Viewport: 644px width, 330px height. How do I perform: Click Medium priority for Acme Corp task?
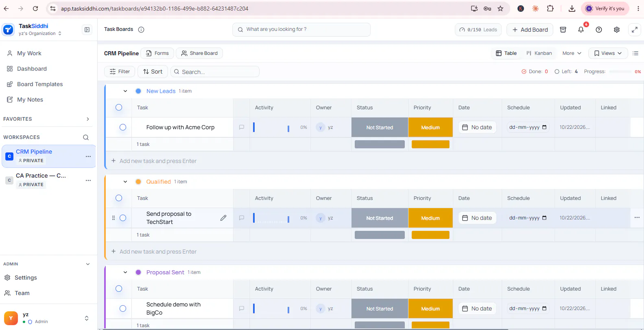tap(430, 127)
